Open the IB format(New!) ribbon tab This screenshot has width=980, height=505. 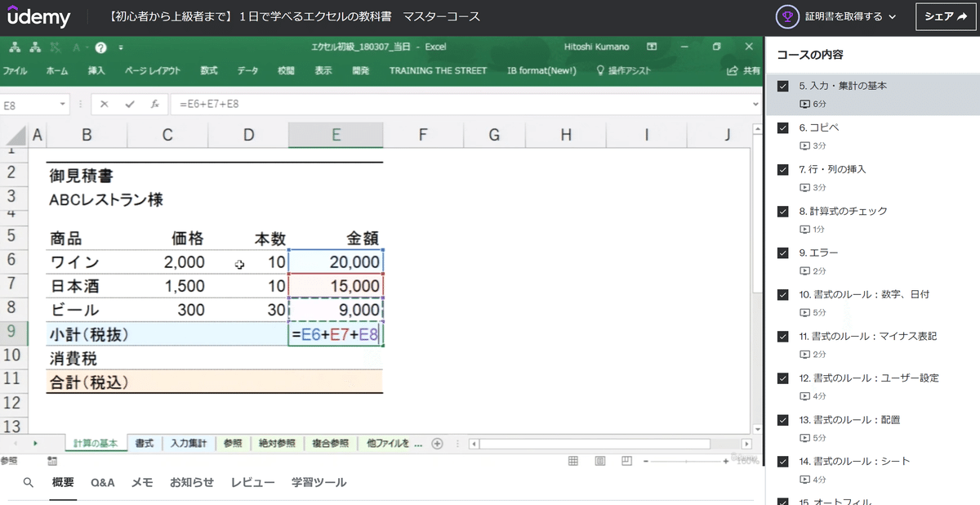click(541, 70)
